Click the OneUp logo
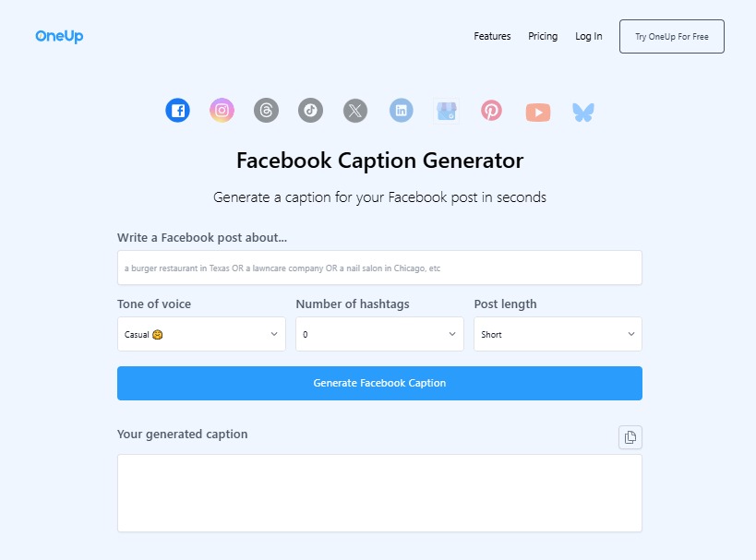 (58, 36)
